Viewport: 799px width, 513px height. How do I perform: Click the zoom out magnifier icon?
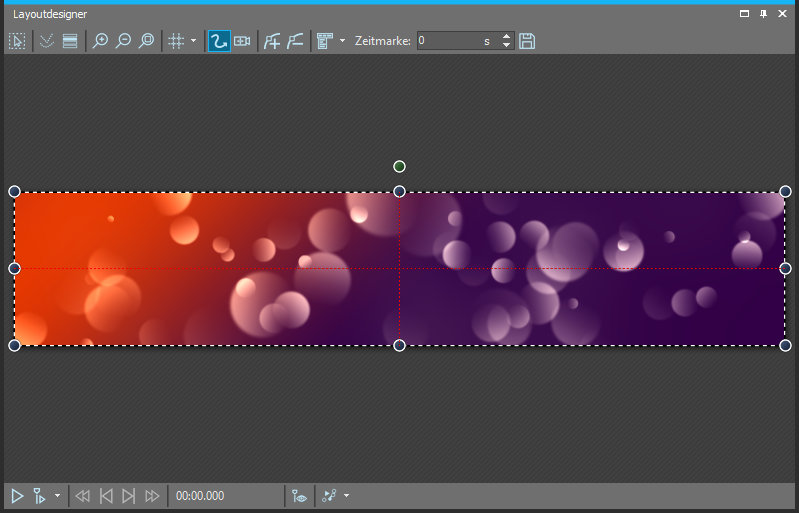pos(123,41)
